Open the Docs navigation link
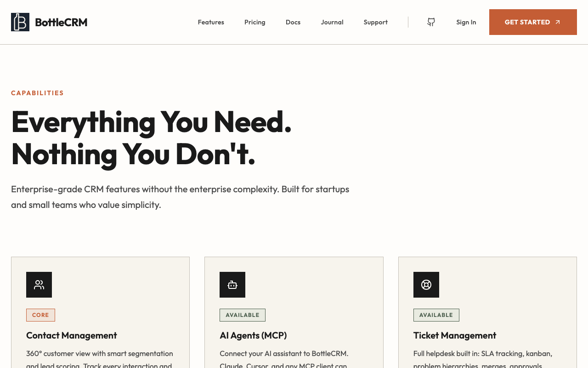 click(293, 22)
